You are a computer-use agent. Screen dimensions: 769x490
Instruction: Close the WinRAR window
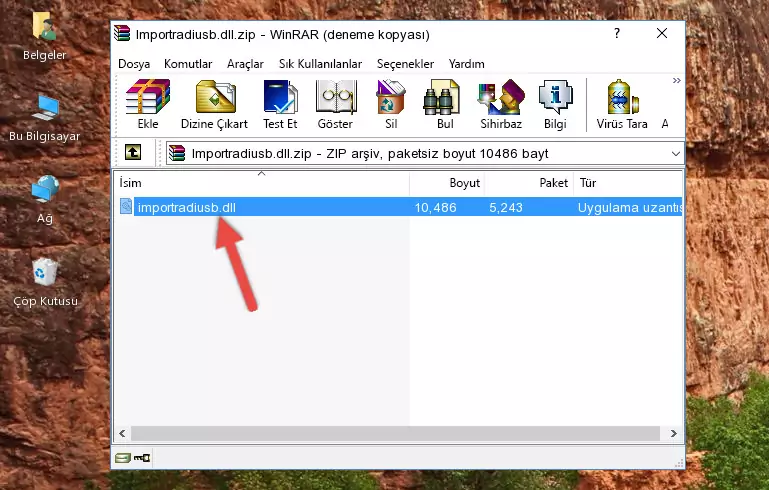[x=662, y=33]
